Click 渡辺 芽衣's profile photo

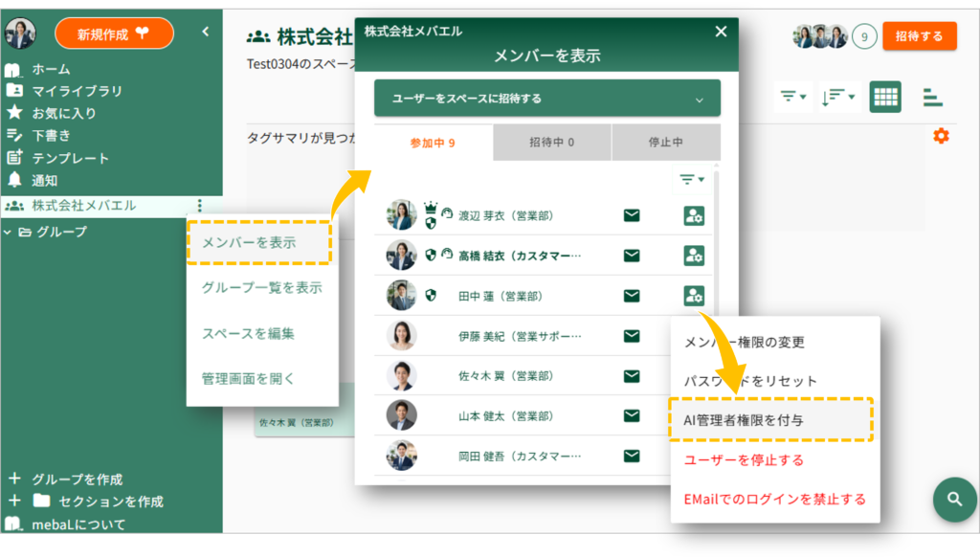[401, 215]
